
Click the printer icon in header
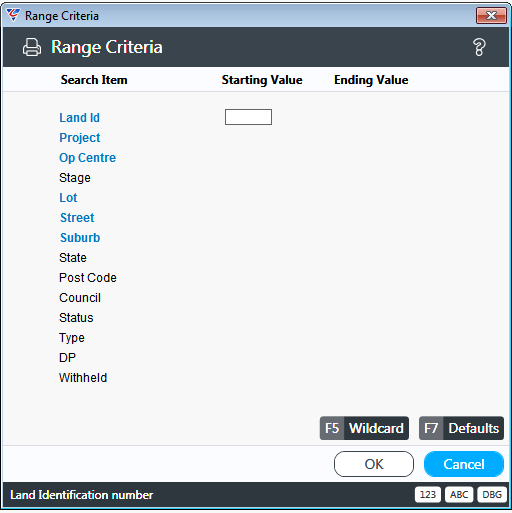point(32,47)
